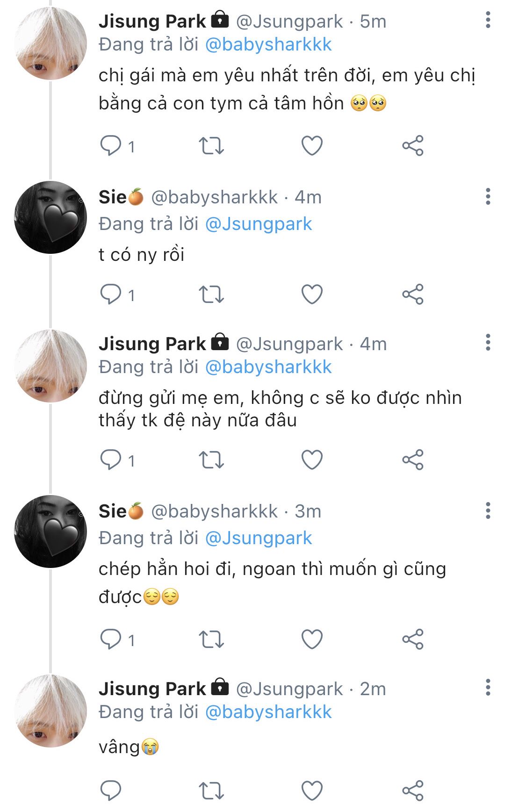Reply to the "vâng" tweet

(111, 790)
